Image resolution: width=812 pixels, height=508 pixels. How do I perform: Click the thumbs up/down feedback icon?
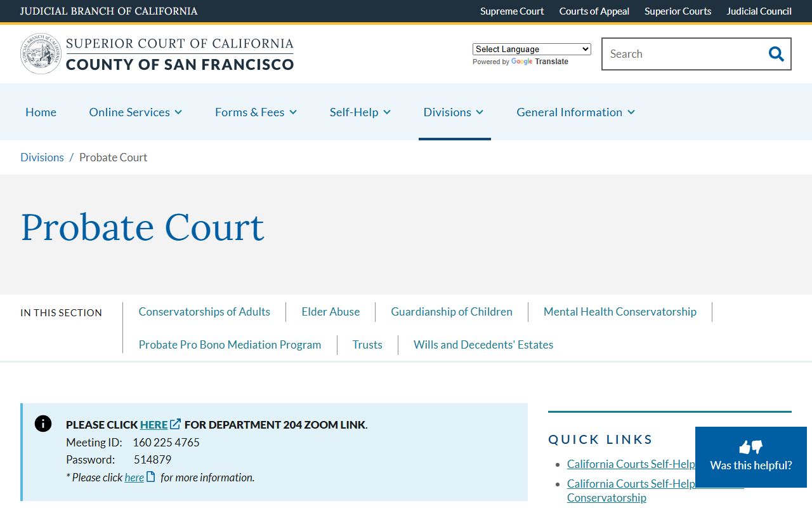tap(751, 447)
